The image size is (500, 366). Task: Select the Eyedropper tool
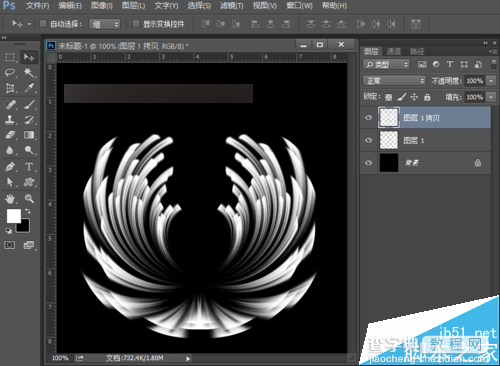click(x=29, y=88)
